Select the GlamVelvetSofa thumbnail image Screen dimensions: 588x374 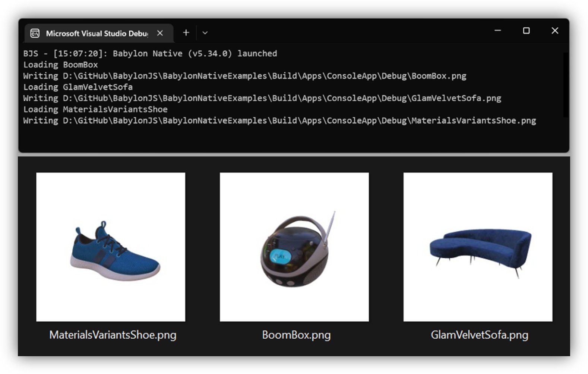(478, 247)
